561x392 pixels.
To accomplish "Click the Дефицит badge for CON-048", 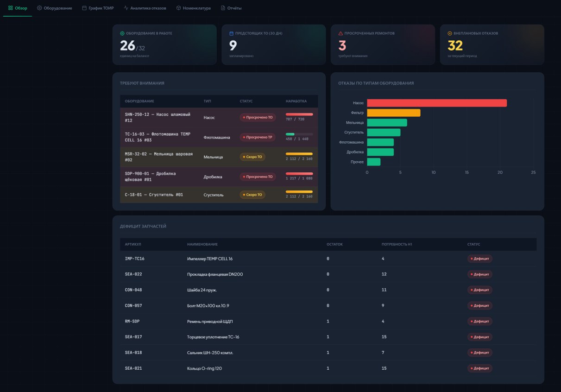I will point(480,290).
